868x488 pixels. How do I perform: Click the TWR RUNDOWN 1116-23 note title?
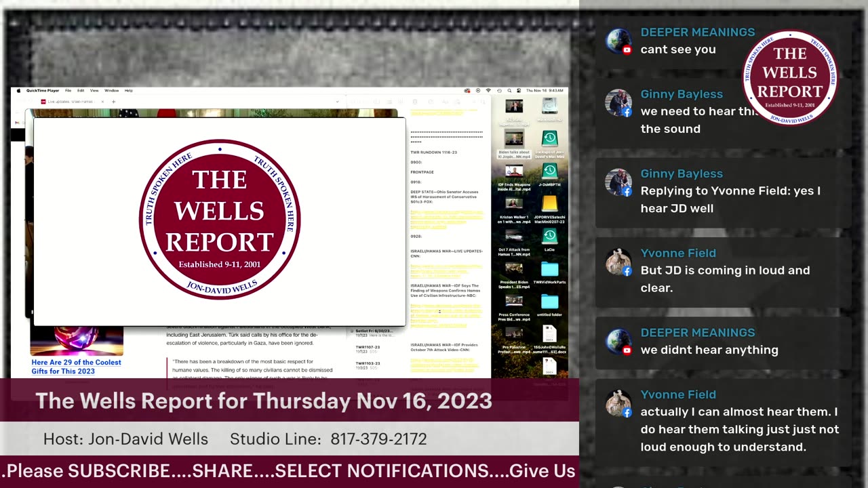[433, 152]
